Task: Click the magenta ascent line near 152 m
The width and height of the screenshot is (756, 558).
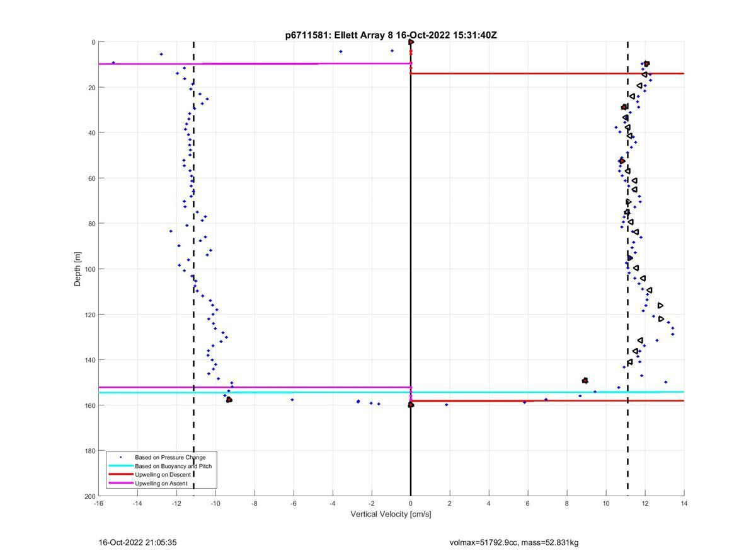Action: [x=255, y=387]
